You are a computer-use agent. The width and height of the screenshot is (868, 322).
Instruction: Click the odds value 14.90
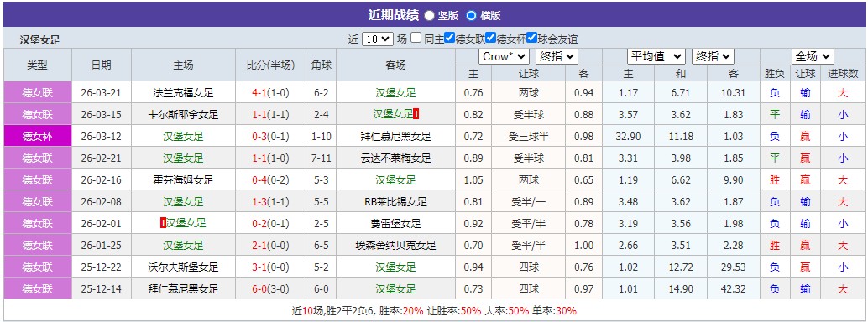[x=680, y=288]
